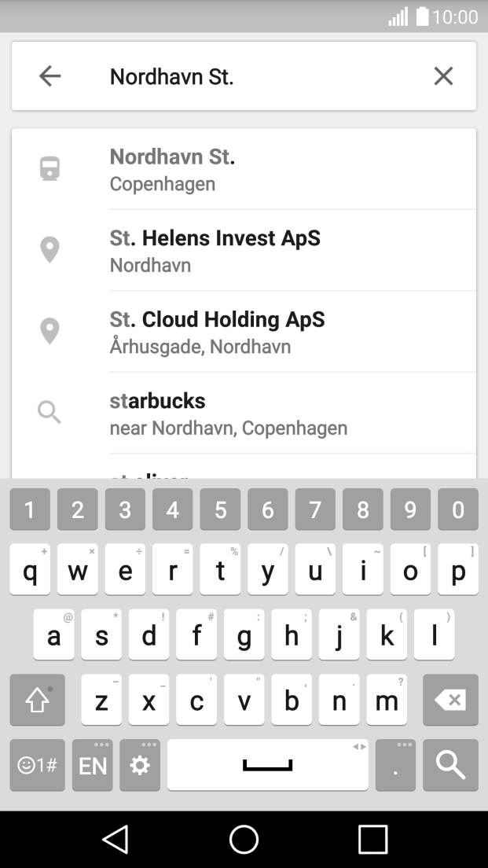The image size is (488, 868).
Task: Tap the Android back triangle button
Action: pos(116,839)
